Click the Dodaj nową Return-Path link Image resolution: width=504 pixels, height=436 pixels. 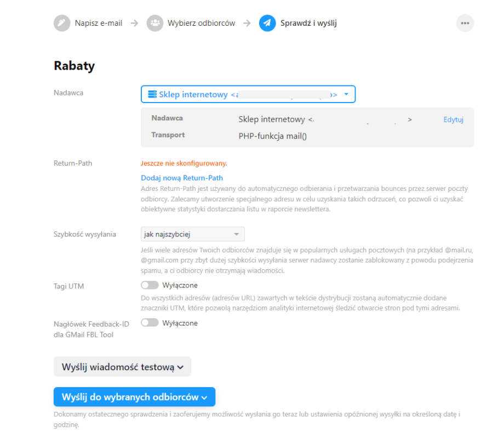(182, 178)
